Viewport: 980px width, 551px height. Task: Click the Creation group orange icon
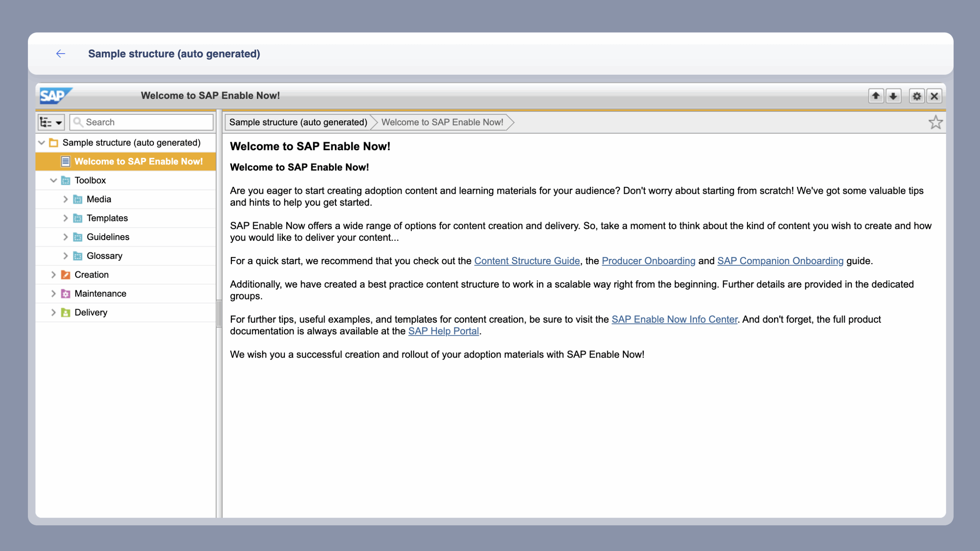[x=65, y=275]
